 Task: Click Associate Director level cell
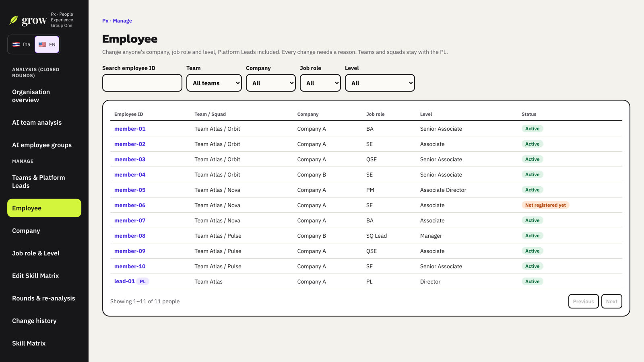(x=443, y=190)
